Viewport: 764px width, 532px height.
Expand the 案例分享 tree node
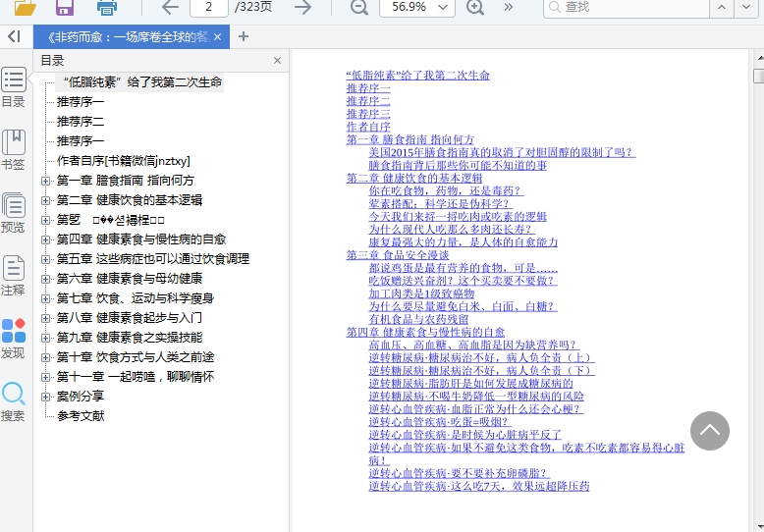click(x=45, y=397)
